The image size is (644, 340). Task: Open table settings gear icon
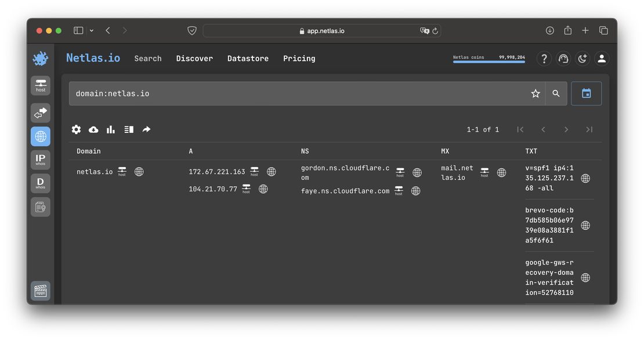pos(76,129)
